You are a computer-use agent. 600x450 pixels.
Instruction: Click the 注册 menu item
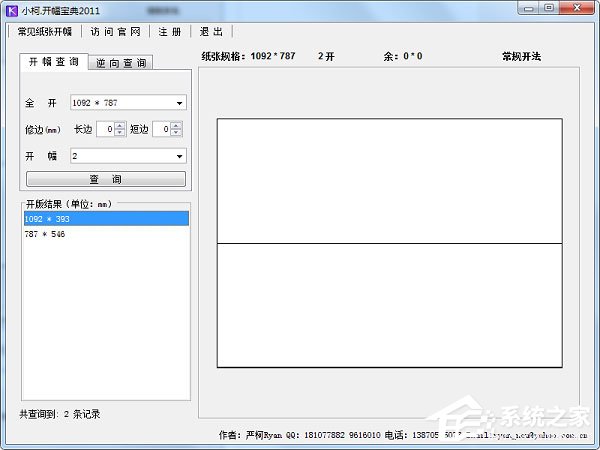(x=170, y=31)
